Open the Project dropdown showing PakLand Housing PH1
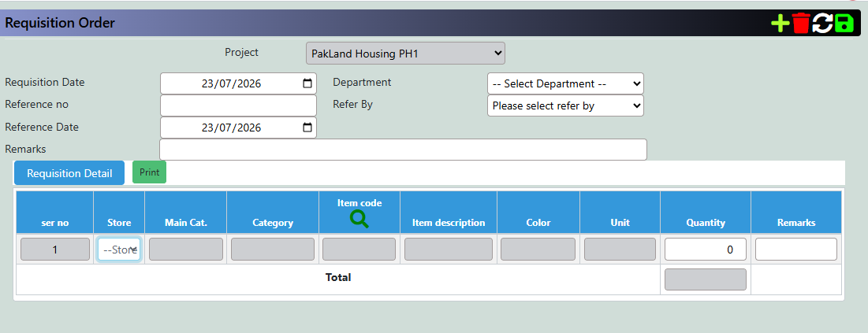This screenshot has height=333, width=868. click(405, 54)
